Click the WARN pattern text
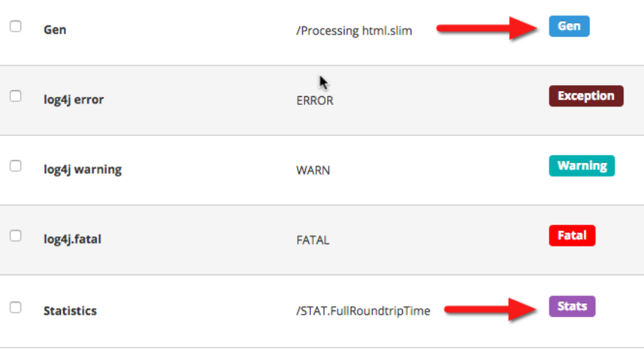 (x=313, y=170)
